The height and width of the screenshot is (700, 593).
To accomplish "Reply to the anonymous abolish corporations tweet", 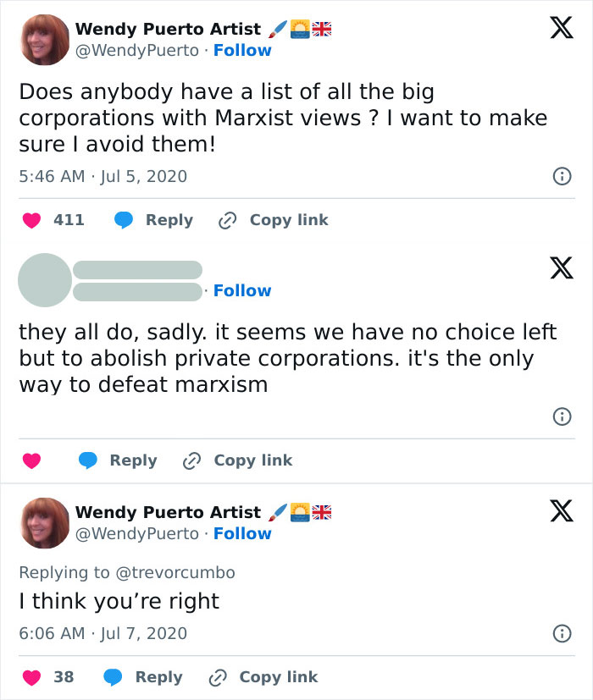I will coord(118,460).
